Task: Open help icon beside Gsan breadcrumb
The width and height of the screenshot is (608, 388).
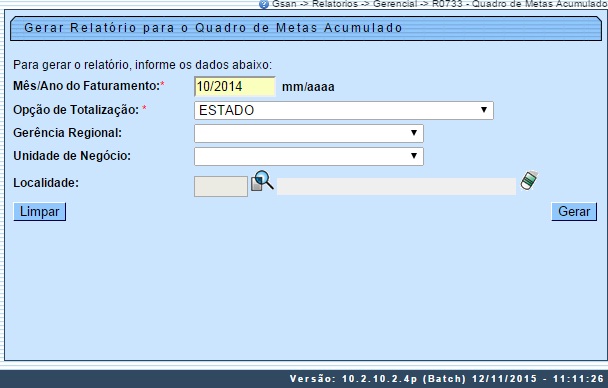Action: tap(264, 4)
